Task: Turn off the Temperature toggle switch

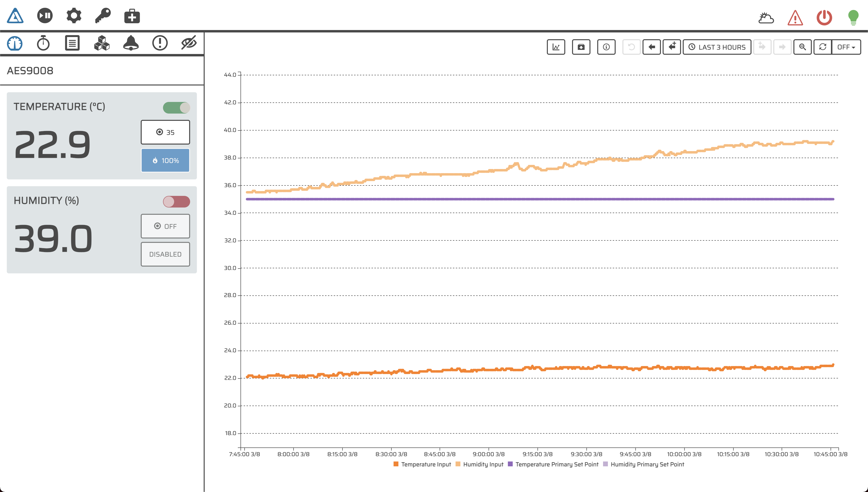Action: [x=177, y=108]
